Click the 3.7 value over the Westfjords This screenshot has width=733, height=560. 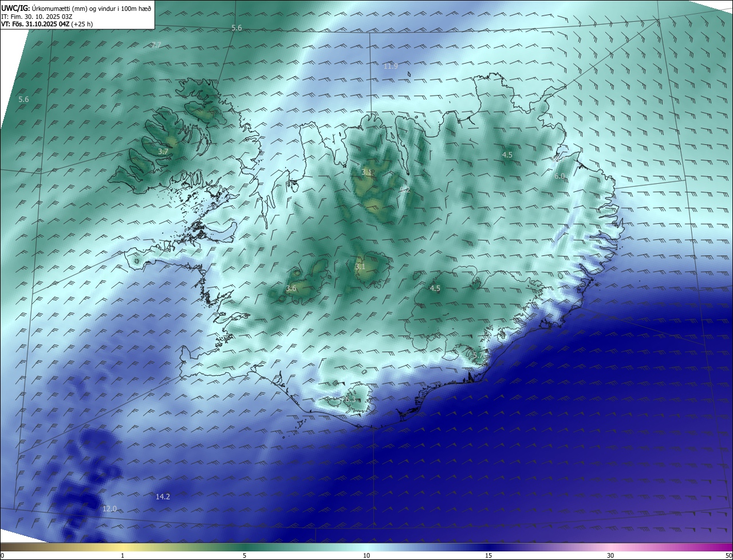[x=163, y=152]
